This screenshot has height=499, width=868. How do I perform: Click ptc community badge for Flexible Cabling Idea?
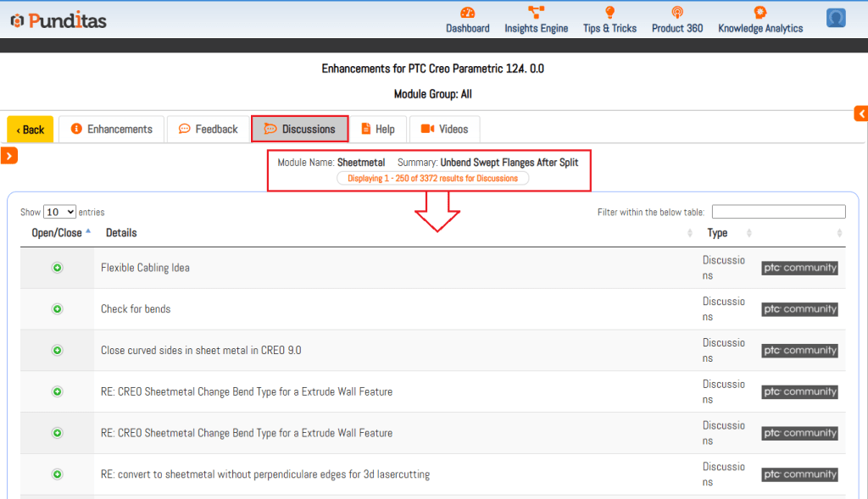click(x=799, y=268)
